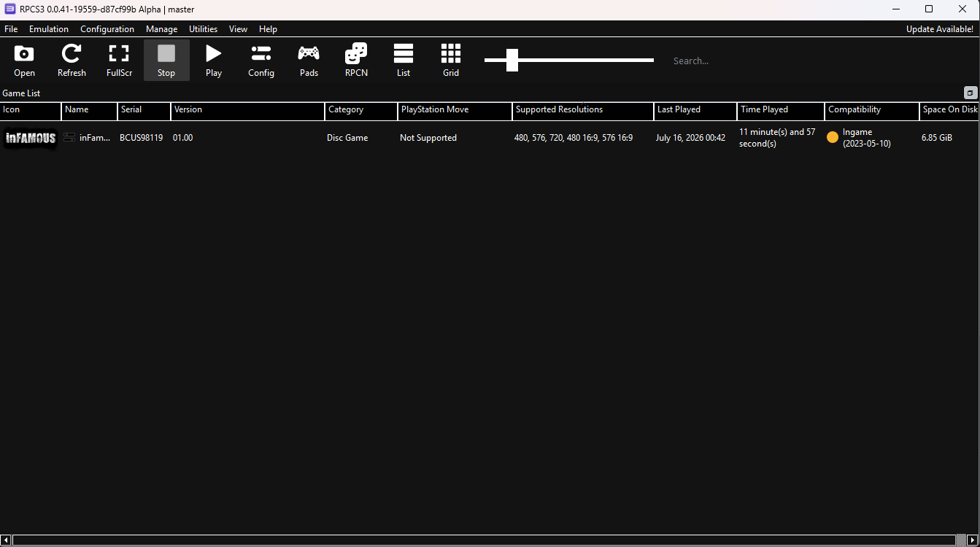Maximize the RPCS3 window

pyautogui.click(x=929, y=9)
